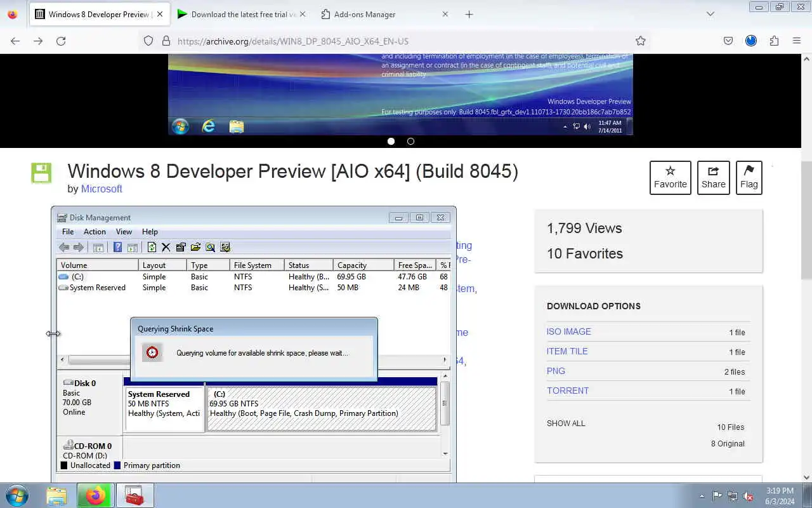The image size is (812, 508).
Task: Open the Windows Start orb
Action: (17, 495)
